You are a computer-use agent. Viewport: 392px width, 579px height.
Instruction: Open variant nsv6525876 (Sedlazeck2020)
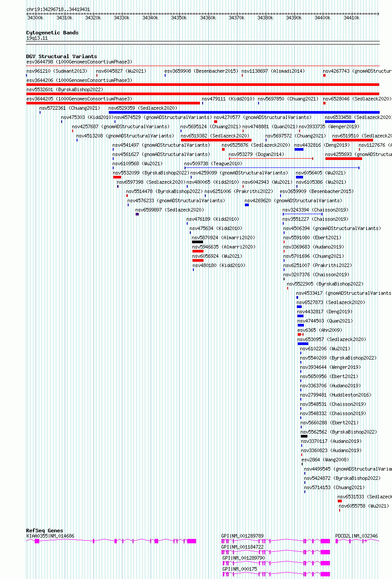256,145
